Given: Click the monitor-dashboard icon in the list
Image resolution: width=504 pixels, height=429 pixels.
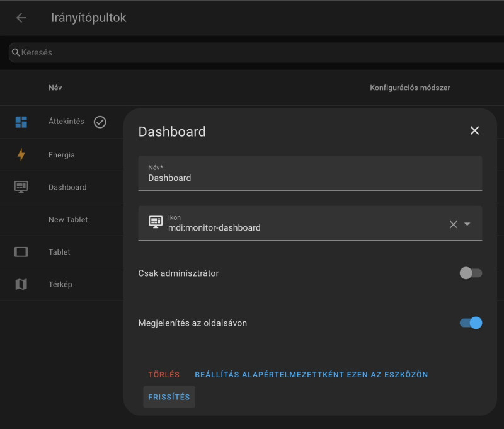Looking at the screenshot, I should click(21, 187).
